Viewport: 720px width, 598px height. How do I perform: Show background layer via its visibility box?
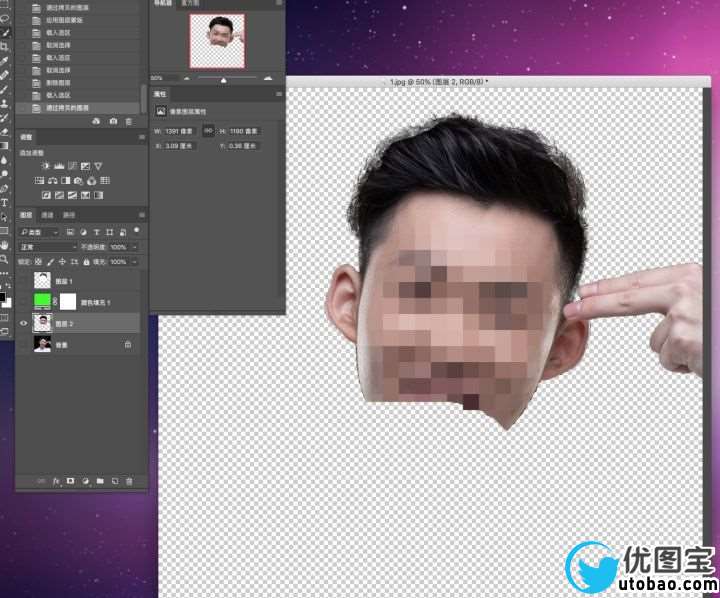coord(23,344)
